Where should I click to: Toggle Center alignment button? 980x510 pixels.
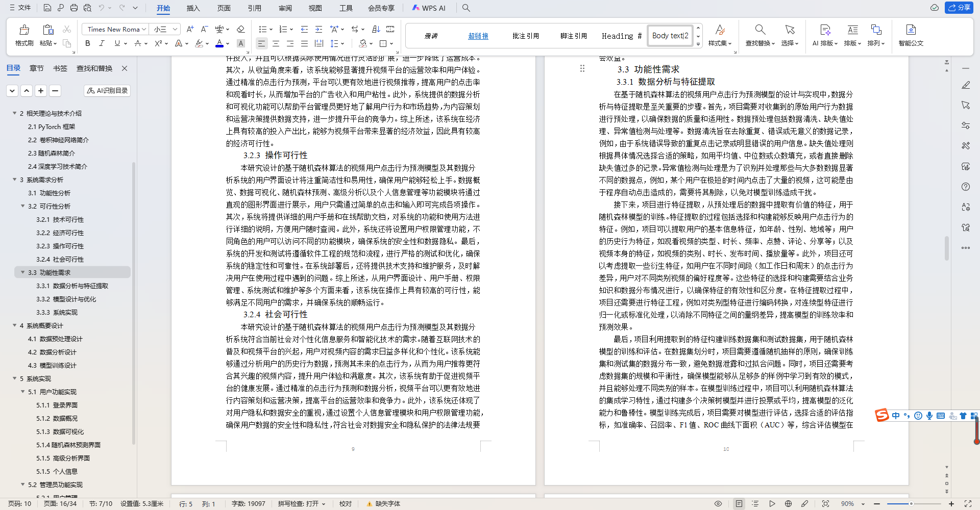276,43
